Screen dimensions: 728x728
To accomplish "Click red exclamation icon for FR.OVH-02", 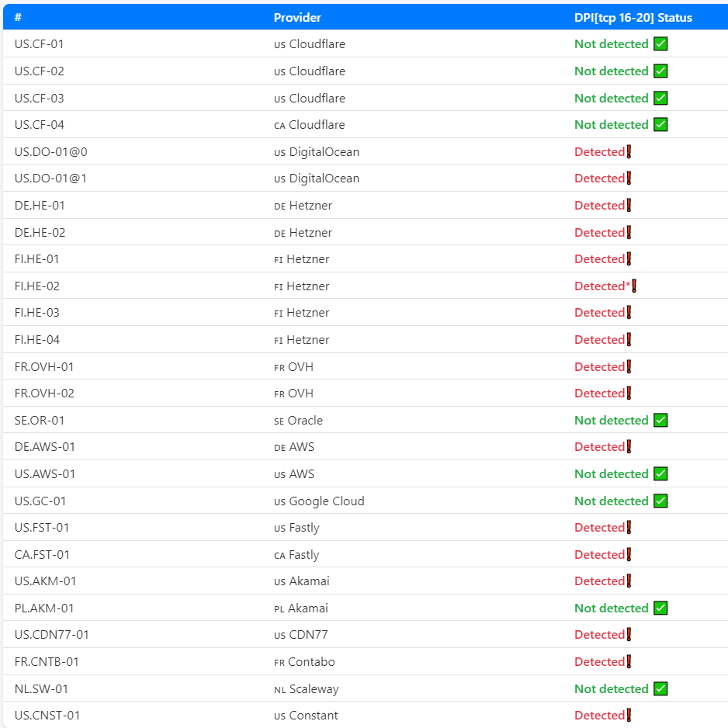I will [629, 393].
